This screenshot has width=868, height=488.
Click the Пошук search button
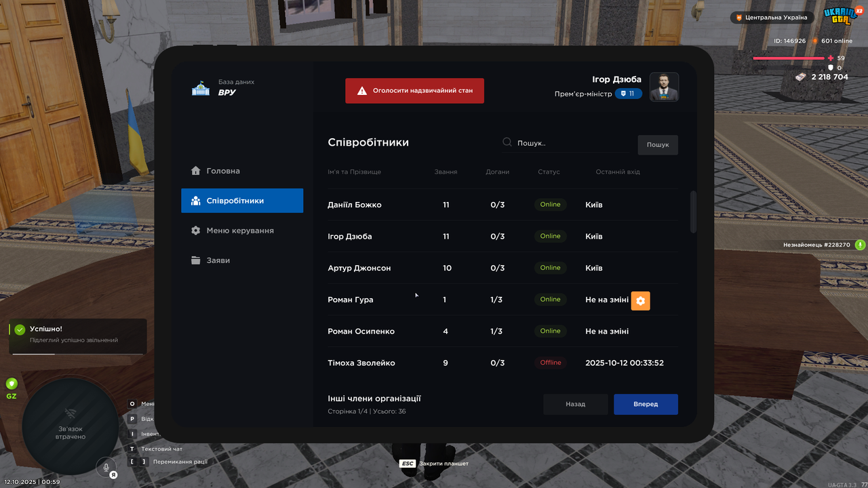(x=658, y=144)
